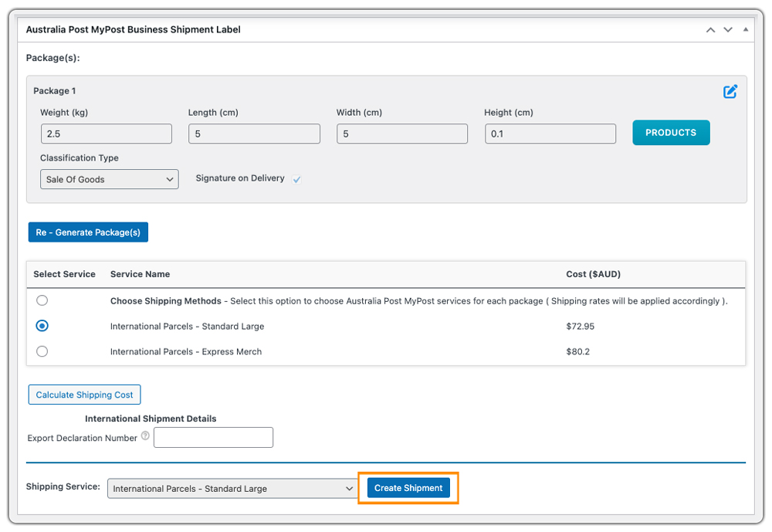Move metabox up with the up chevron
The width and height of the screenshot is (772, 532).
point(710,30)
